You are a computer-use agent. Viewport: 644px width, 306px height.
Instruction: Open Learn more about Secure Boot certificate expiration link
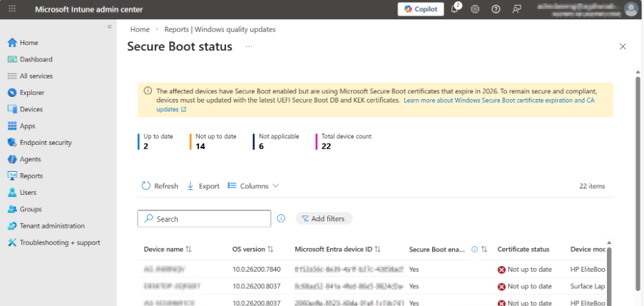pyautogui.click(x=499, y=101)
